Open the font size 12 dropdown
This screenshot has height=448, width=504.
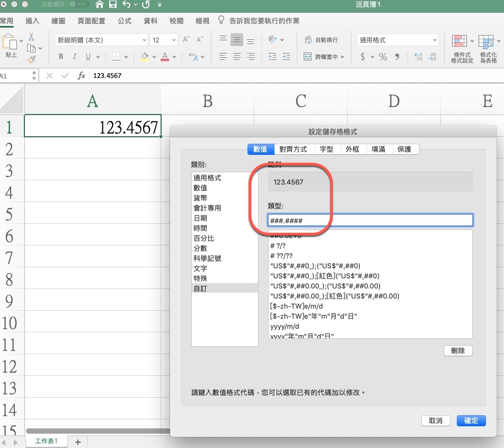[x=164, y=40]
